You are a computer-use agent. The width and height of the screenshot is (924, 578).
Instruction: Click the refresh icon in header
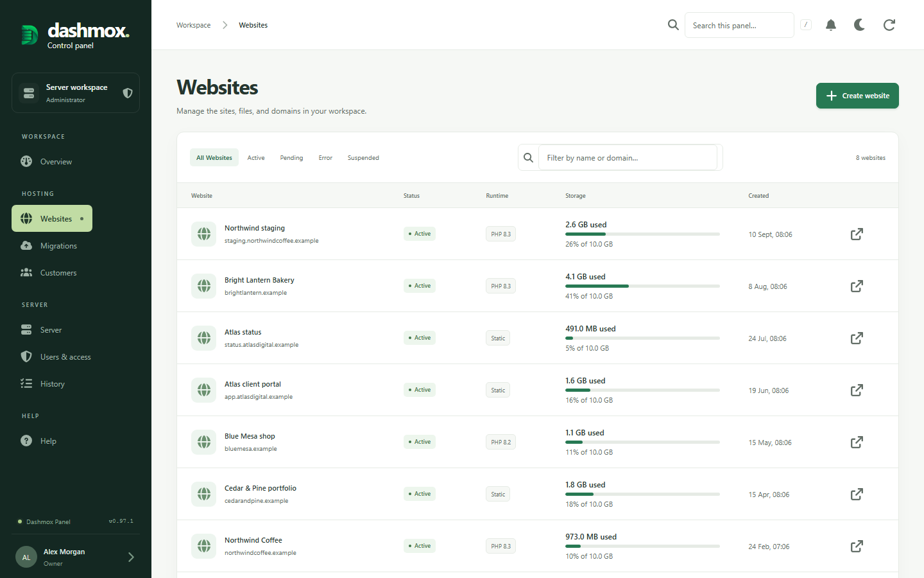point(889,25)
